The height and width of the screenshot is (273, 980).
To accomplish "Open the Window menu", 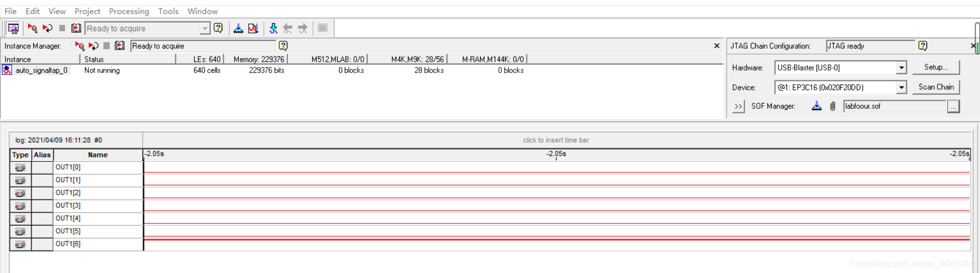I will (x=202, y=11).
